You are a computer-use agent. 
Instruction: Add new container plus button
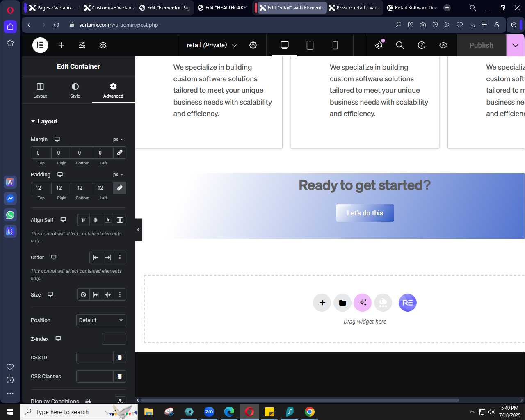pyautogui.click(x=322, y=303)
